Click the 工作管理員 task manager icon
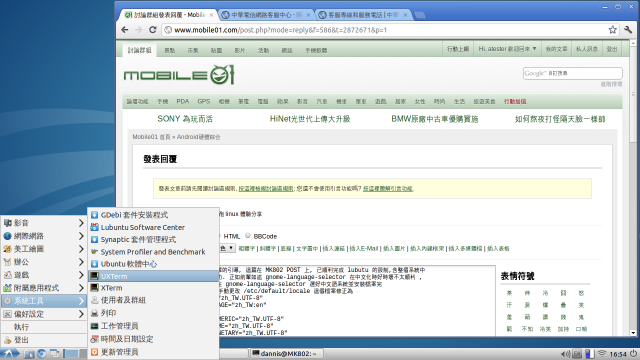Image resolution: width=640 pixels, height=360 pixels. tap(94, 326)
